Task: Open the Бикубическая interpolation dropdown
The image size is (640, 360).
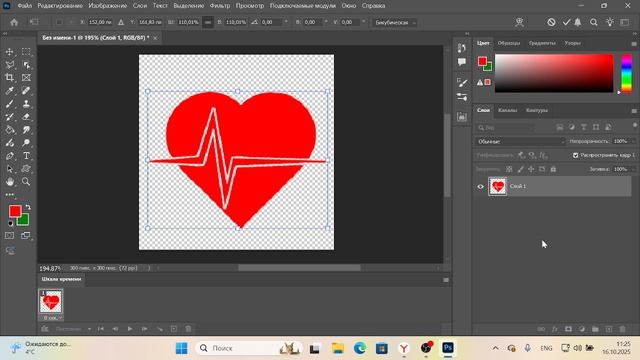Action: (394, 22)
